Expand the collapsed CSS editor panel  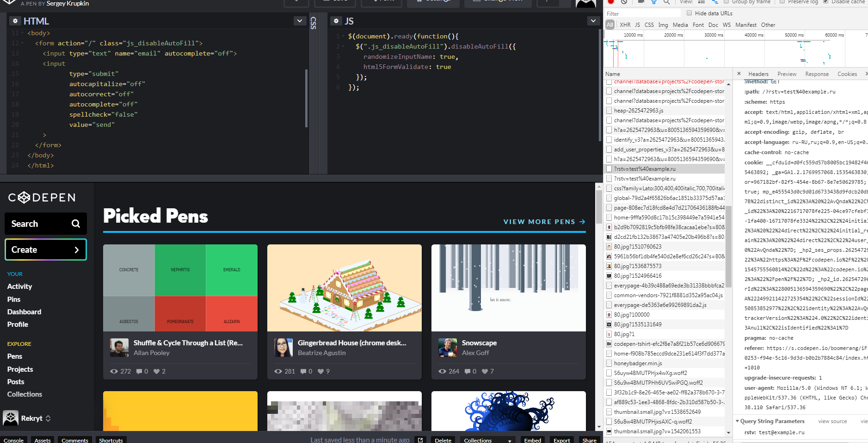[x=314, y=22]
